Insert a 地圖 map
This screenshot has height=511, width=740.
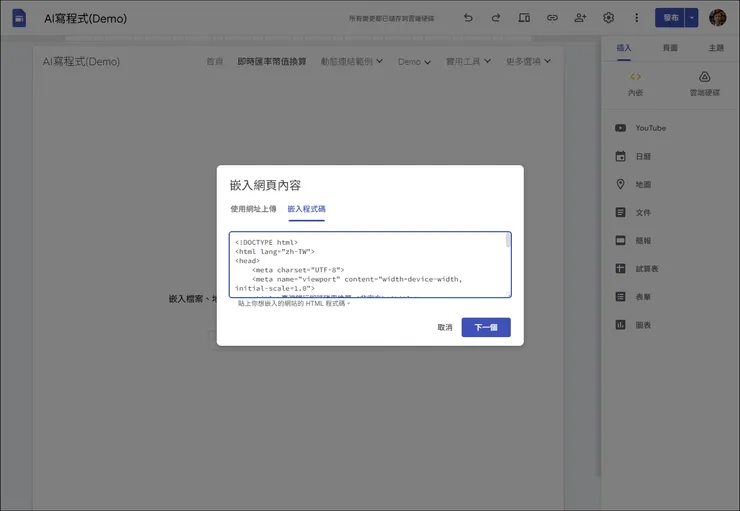633,184
